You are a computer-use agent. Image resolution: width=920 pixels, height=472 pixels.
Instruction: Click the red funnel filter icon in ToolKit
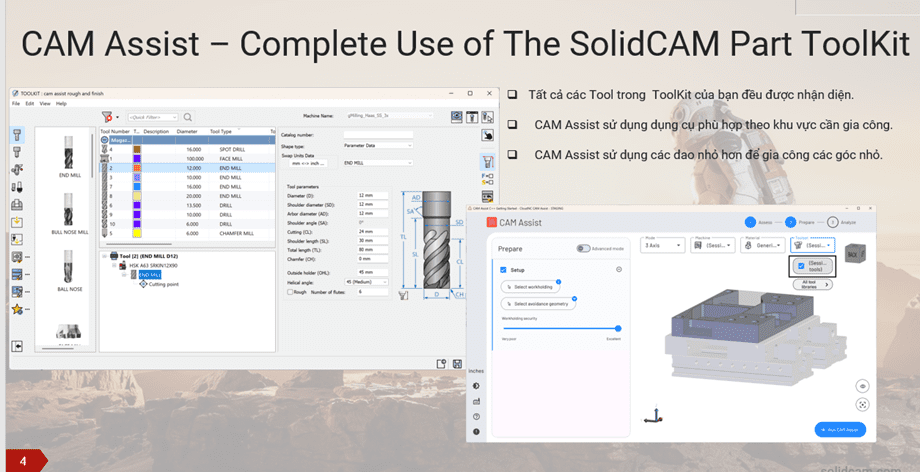coord(107,117)
